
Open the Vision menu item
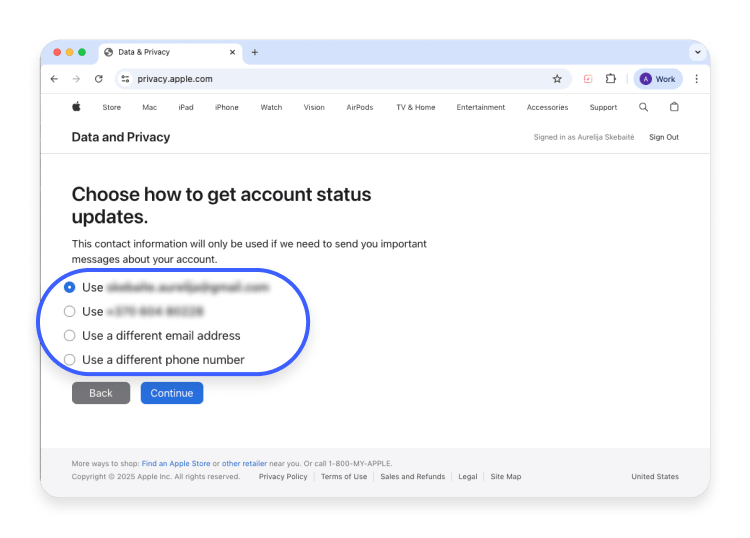(314, 108)
